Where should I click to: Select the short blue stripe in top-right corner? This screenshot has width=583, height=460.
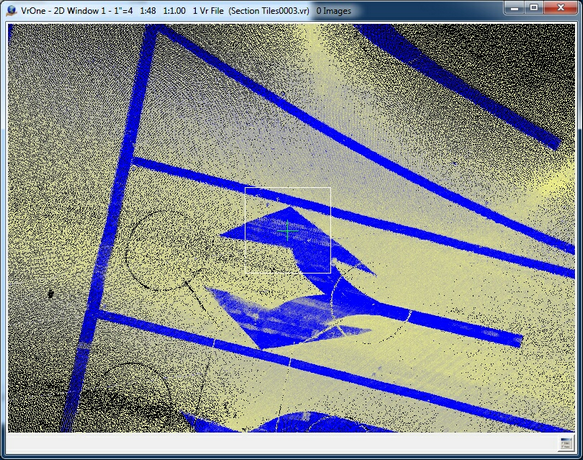457,86
